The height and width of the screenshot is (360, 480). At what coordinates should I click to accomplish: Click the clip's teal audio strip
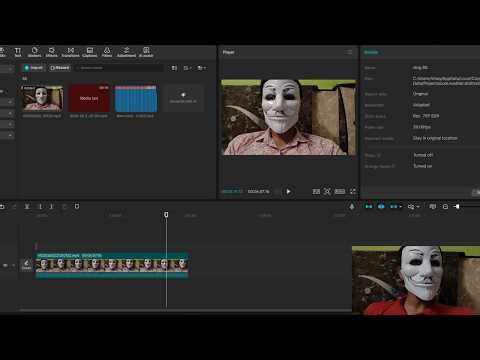click(112, 275)
